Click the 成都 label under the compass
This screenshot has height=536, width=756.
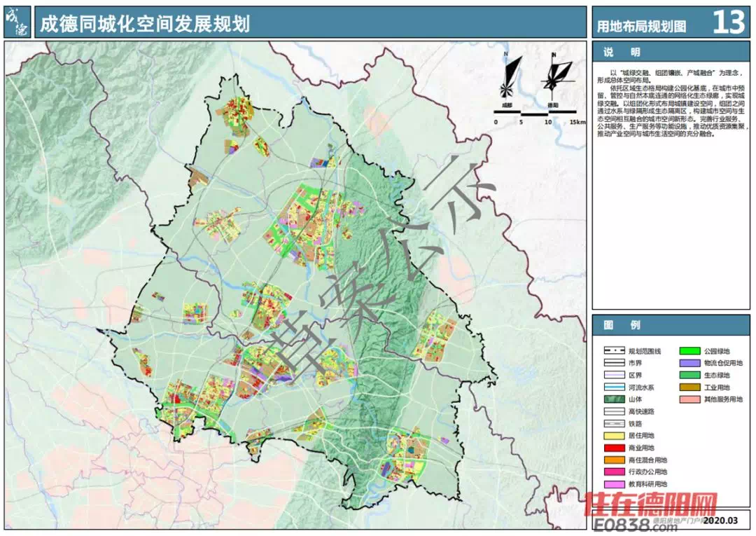[507, 104]
